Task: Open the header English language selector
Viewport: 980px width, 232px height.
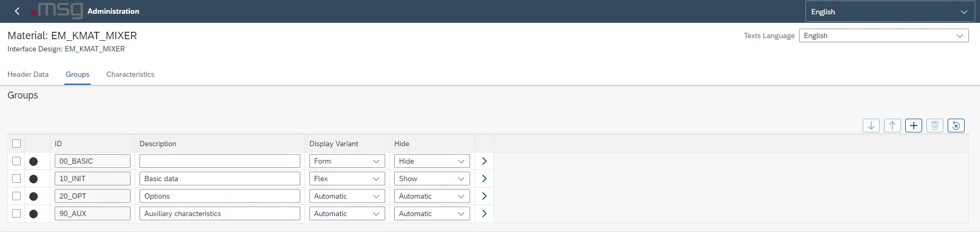Action: 889,12
